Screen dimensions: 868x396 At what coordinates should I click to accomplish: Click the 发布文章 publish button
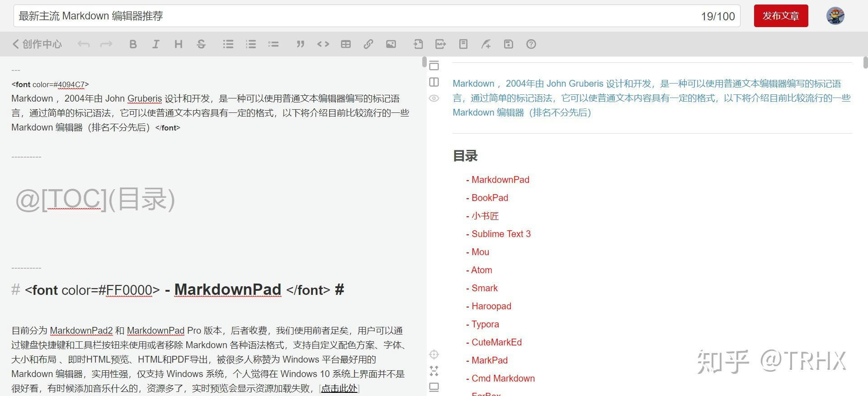pyautogui.click(x=781, y=16)
